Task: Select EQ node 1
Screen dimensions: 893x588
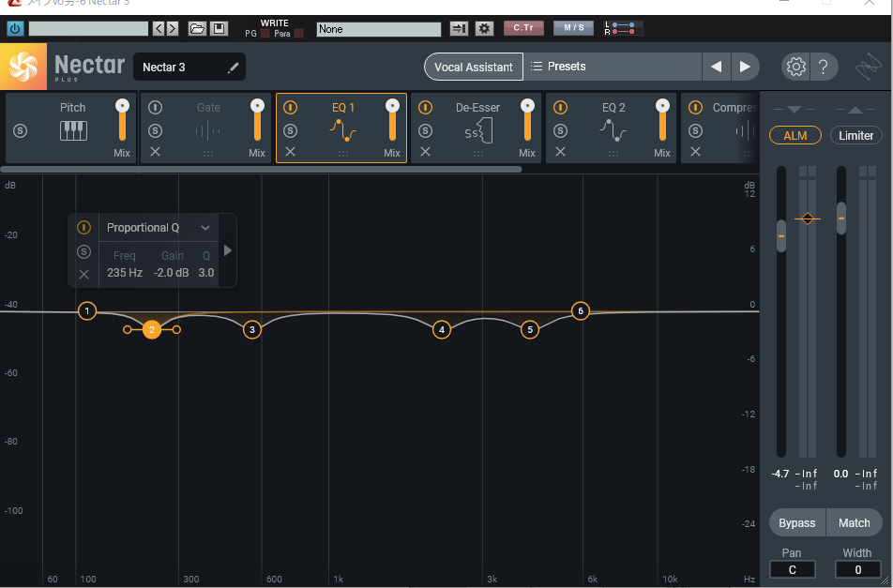Action: point(87,310)
